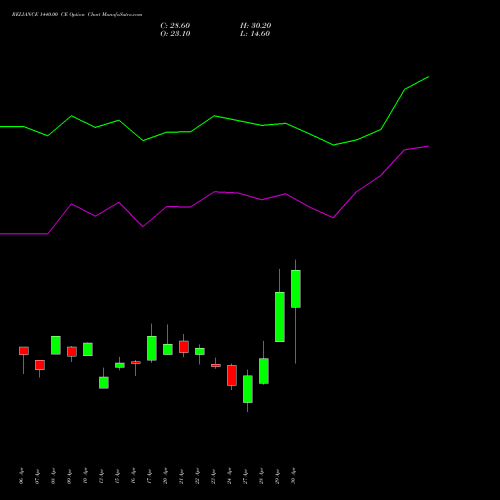Select the low value 'L: 14.60'
Screen dimensions: 500x500
coord(255,34)
